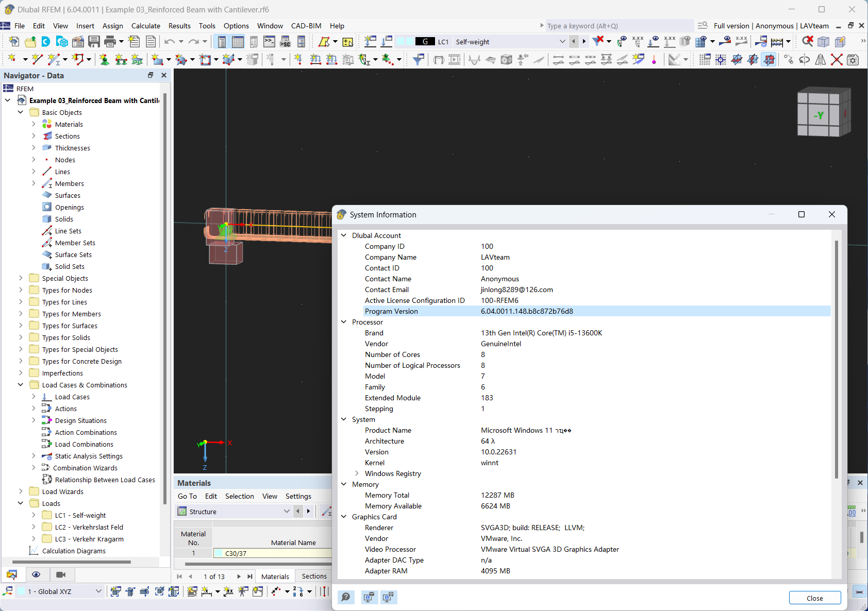The image size is (868, 611).
Task: Switch to the Sections table tab
Action: click(x=314, y=576)
